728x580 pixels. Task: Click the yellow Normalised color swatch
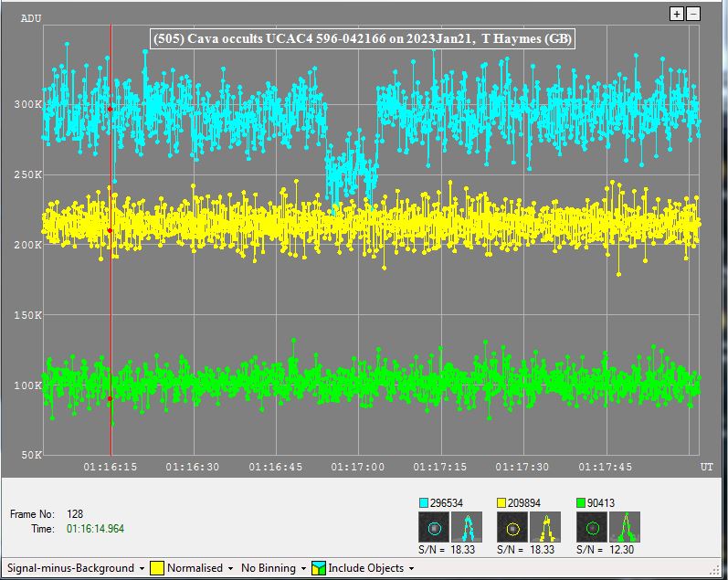(x=157, y=568)
